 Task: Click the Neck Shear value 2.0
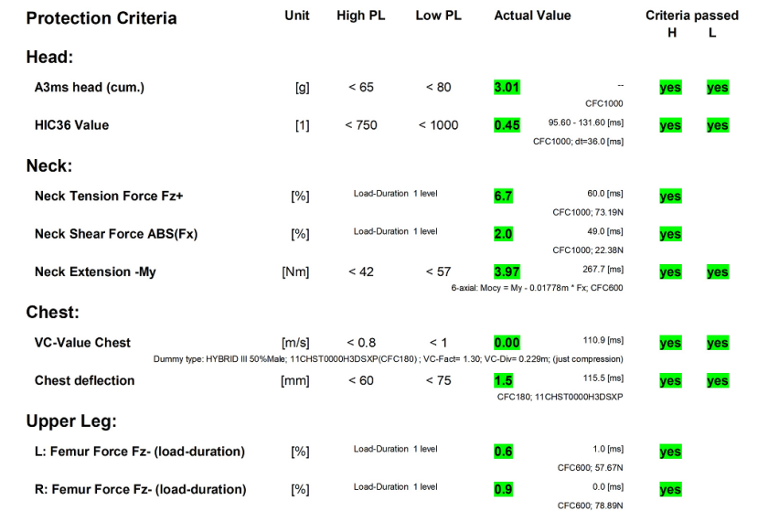503,234
